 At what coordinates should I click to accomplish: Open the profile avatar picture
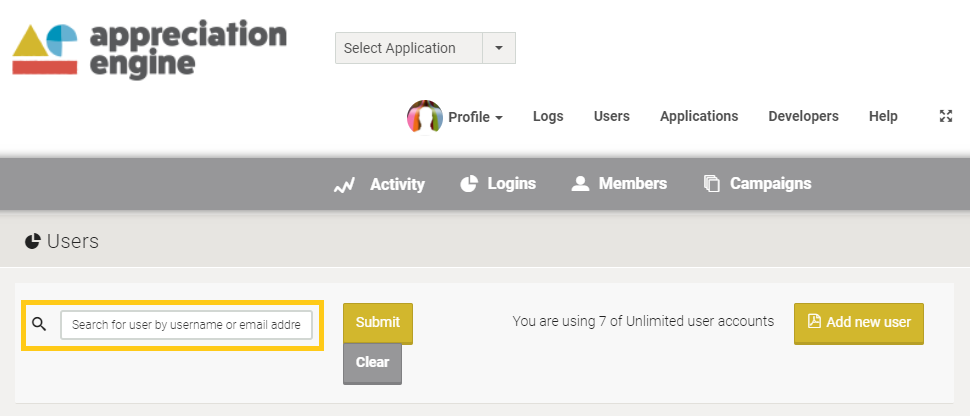coord(424,117)
